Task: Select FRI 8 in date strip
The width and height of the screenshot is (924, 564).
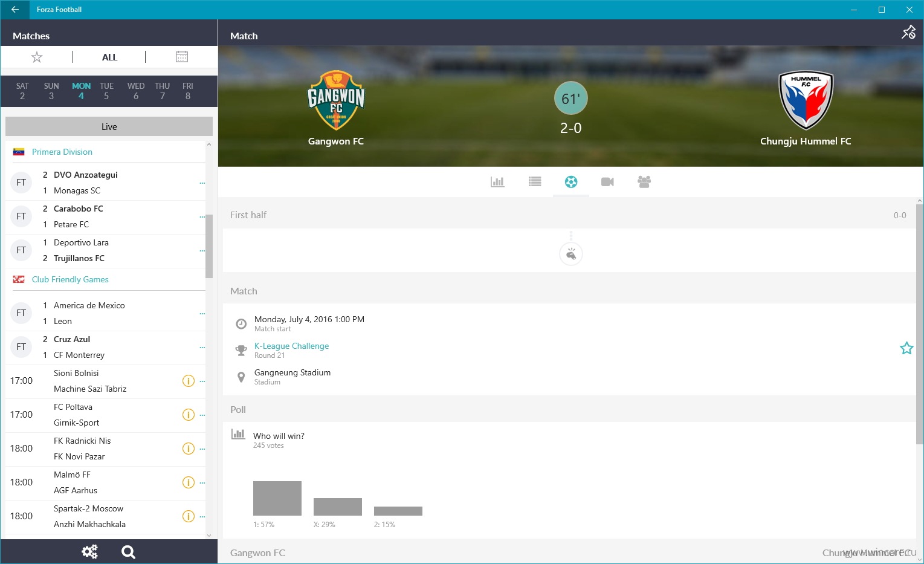Action: tap(188, 91)
